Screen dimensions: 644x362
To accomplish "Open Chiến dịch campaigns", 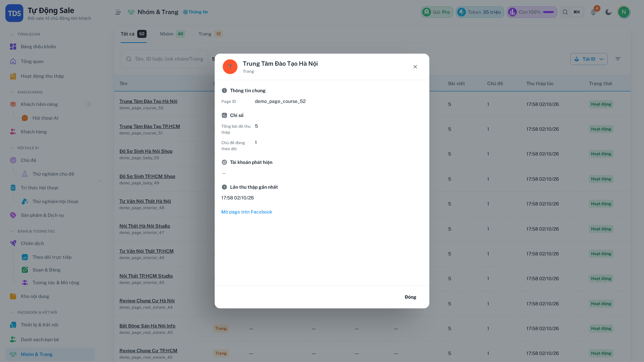I will [x=50, y=243].
